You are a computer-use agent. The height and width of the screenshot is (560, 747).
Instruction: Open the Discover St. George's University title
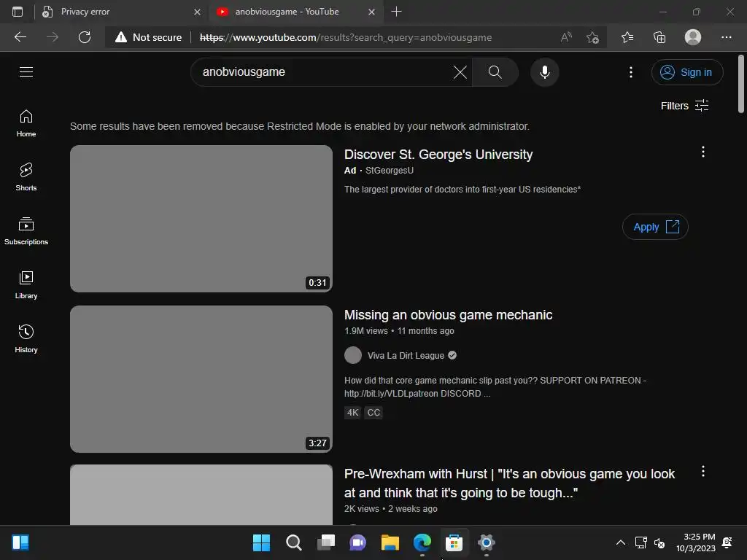[x=438, y=155]
